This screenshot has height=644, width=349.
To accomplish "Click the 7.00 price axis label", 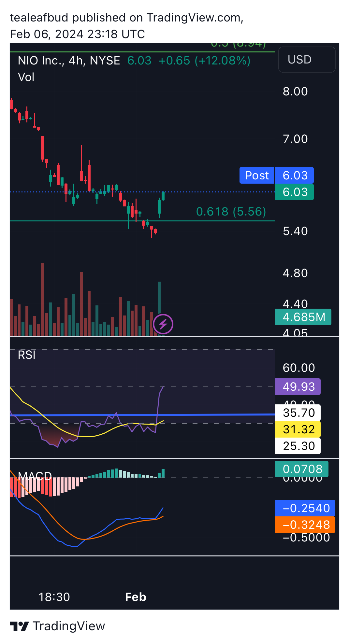I will point(295,139).
